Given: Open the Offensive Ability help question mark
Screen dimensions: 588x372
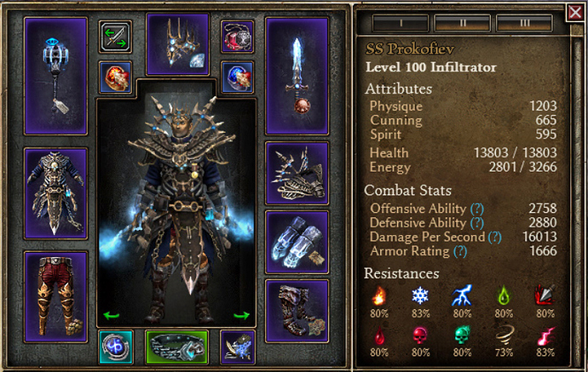Looking at the screenshot, I should click(x=477, y=209).
